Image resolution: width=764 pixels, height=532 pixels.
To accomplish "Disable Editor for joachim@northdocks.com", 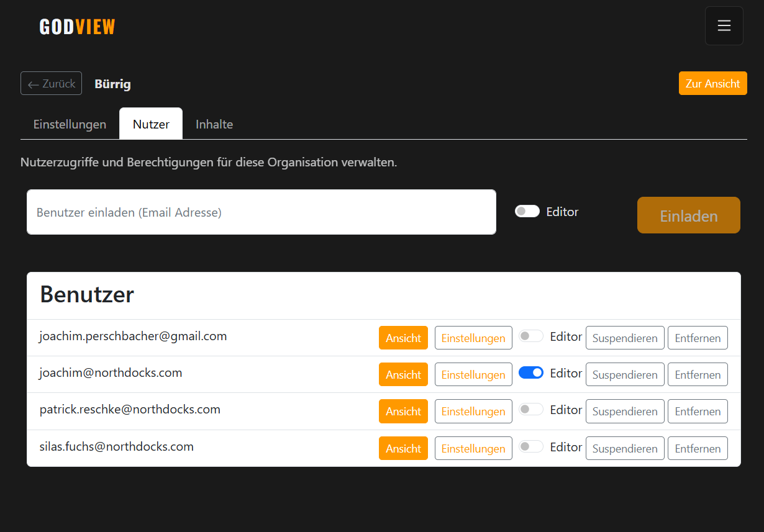I will 531,372.
